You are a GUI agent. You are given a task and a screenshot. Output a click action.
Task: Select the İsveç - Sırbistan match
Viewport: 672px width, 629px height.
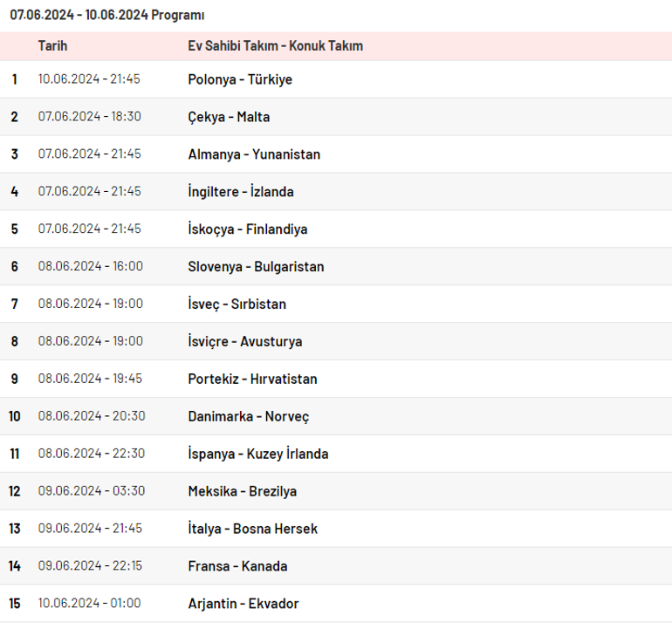tap(336, 304)
